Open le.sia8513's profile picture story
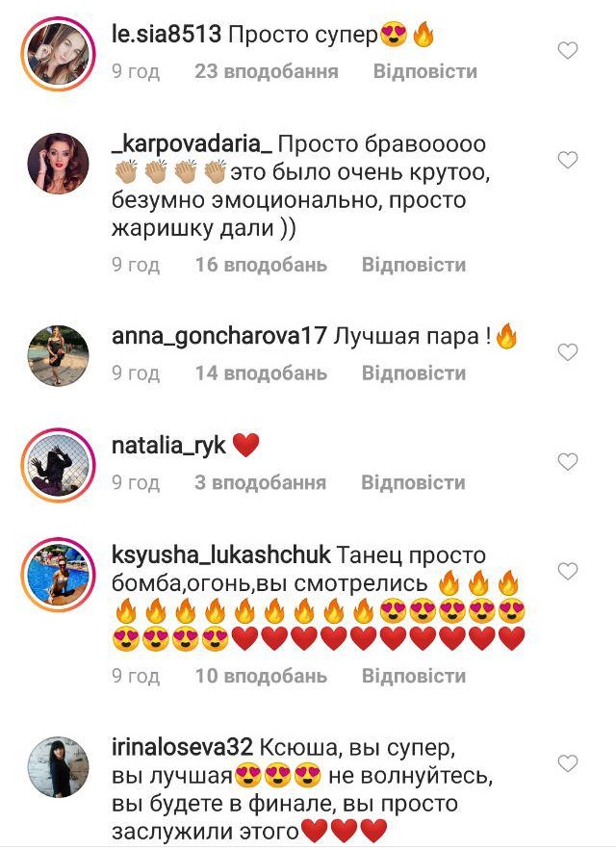 (x=58, y=54)
